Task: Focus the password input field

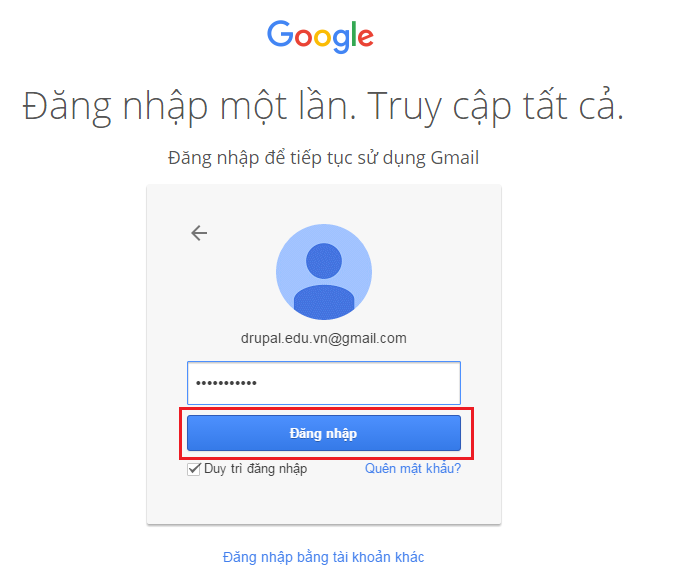Action: 324,383
